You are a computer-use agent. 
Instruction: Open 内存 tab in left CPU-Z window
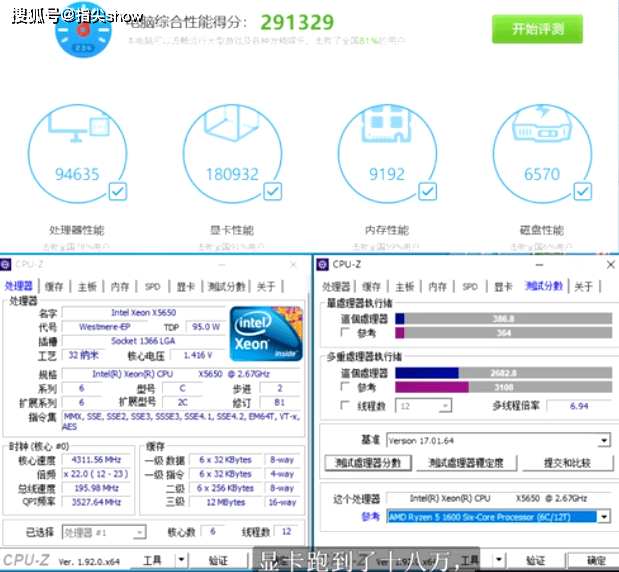pyautogui.click(x=120, y=287)
